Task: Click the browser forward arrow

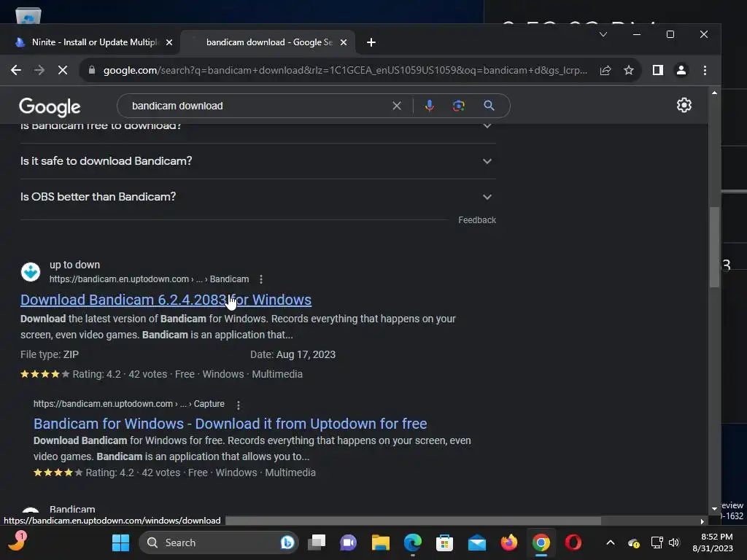Action: click(x=39, y=71)
